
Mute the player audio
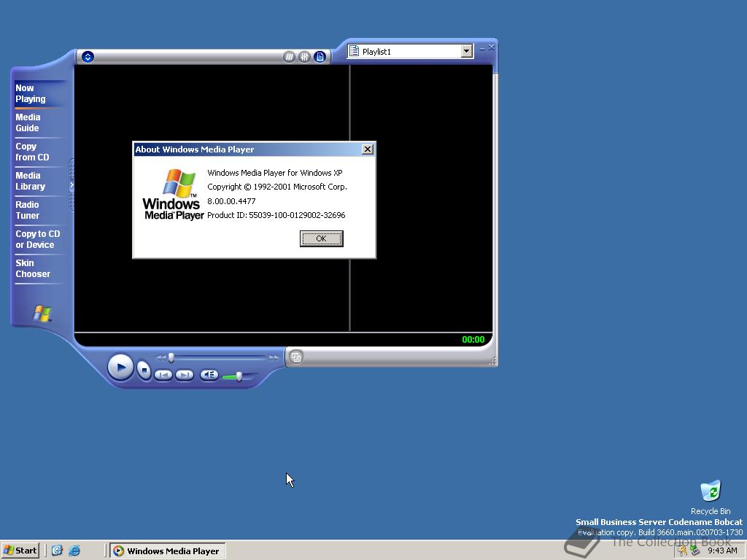(x=209, y=375)
